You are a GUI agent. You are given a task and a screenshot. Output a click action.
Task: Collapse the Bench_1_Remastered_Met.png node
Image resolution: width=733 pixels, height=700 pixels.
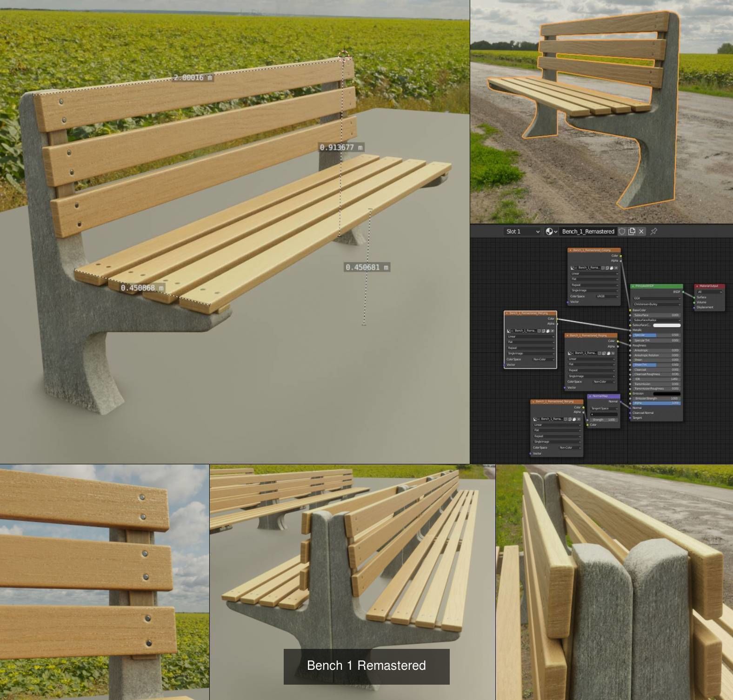(x=507, y=313)
